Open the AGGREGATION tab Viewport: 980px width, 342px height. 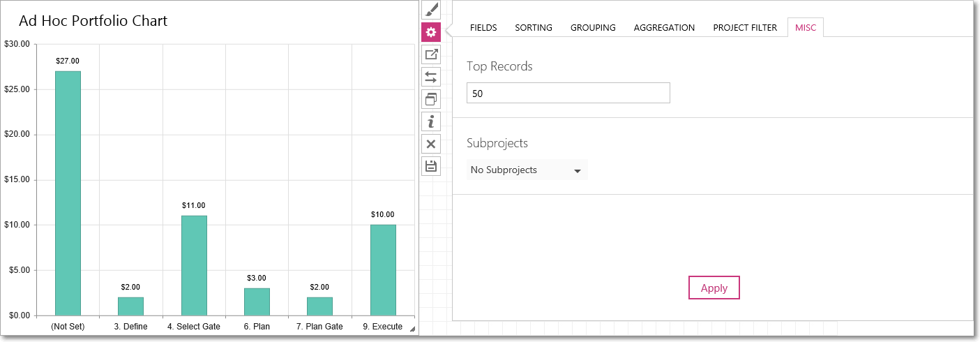coord(664,28)
